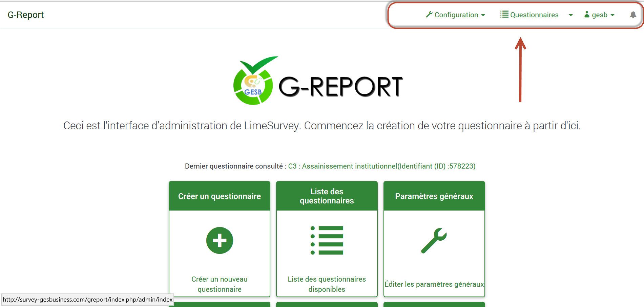Click the notification bell icon

(633, 15)
